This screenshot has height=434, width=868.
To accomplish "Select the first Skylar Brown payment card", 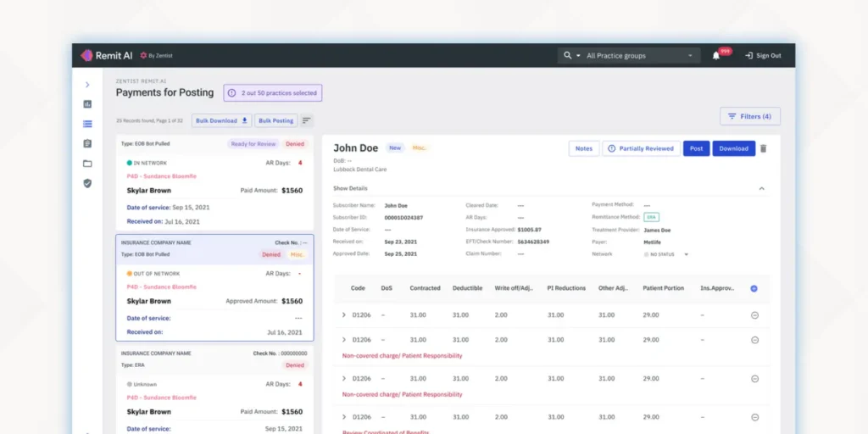I will [214, 182].
